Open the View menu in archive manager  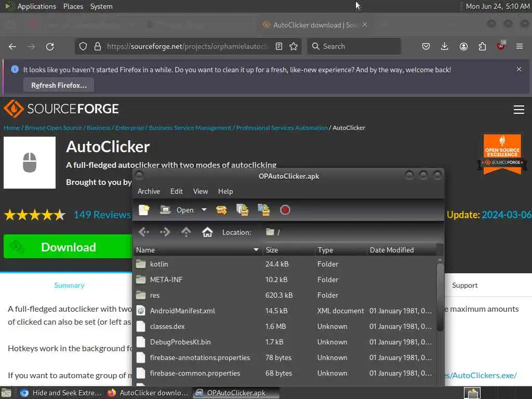click(x=201, y=191)
